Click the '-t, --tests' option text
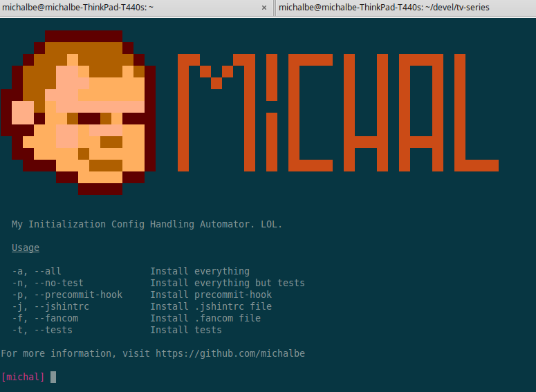Viewport: 536px width, 392px height. (42, 330)
